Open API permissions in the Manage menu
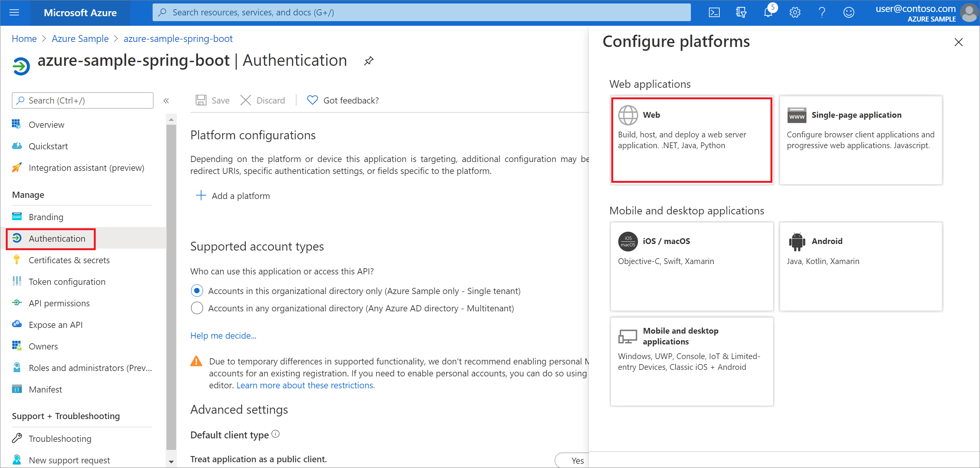This screenshot has width=980, height=468. click(59, 303)
